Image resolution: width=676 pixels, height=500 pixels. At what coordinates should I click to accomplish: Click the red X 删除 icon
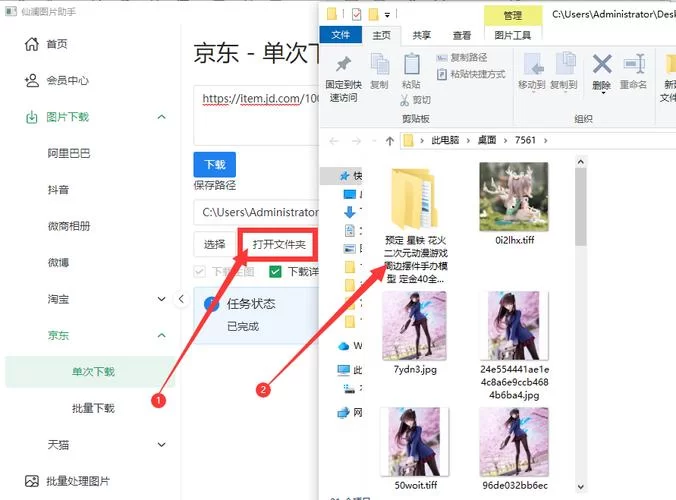(602, 64)
